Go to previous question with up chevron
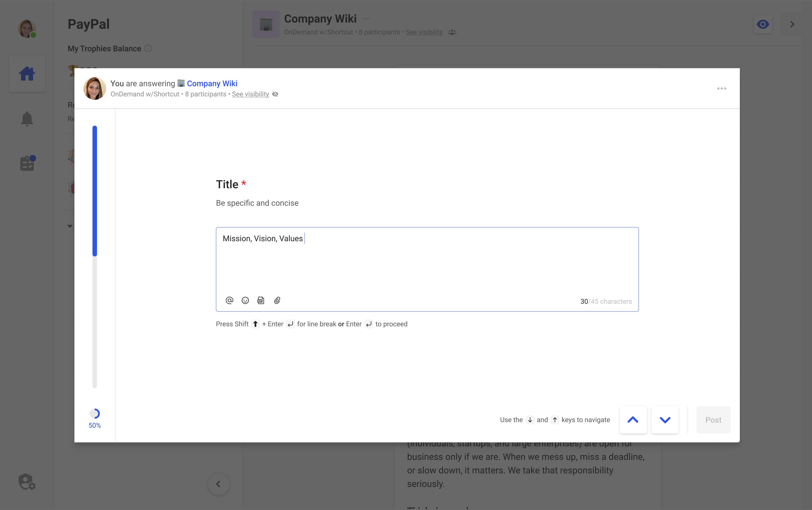Image resolution: width=812 pixels, height=510 pixels. (633, 420)
